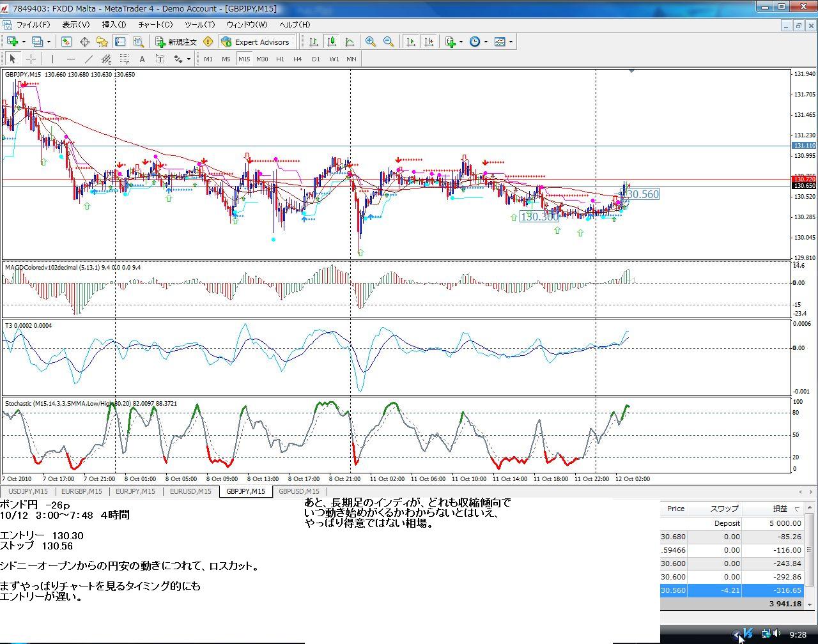Open the ウィンドウ(W) menu
Viewport: 818px width, 644px height.
point(247,25)
